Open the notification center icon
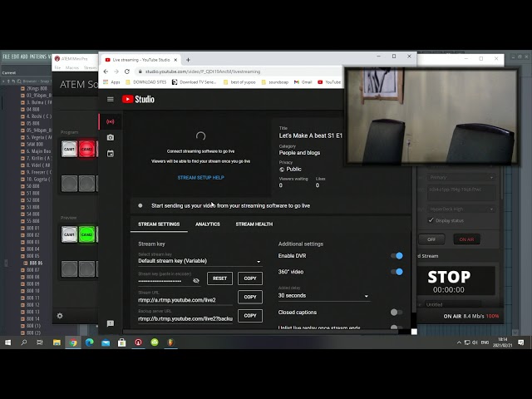The height and width of the screenshot is (399, 532). [x=521, y=342]
